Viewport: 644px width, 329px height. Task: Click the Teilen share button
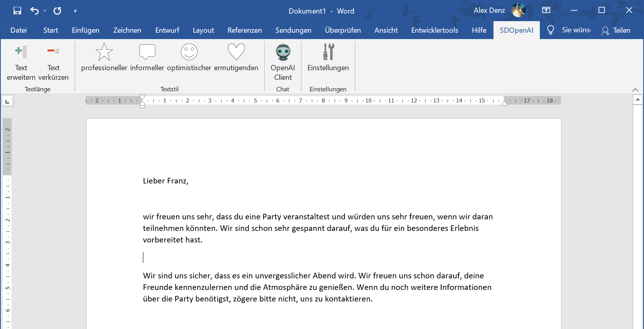[x=616, y=30]
